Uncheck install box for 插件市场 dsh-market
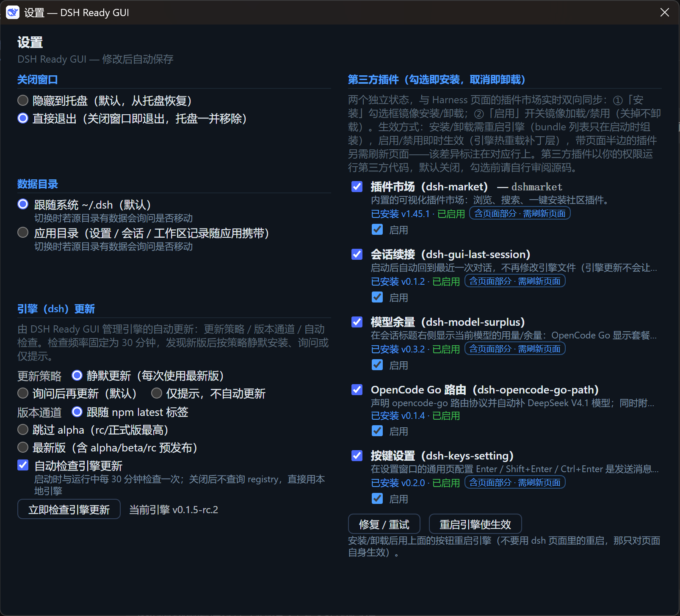This screenshot has height=616, width=680. click(357, 187)
